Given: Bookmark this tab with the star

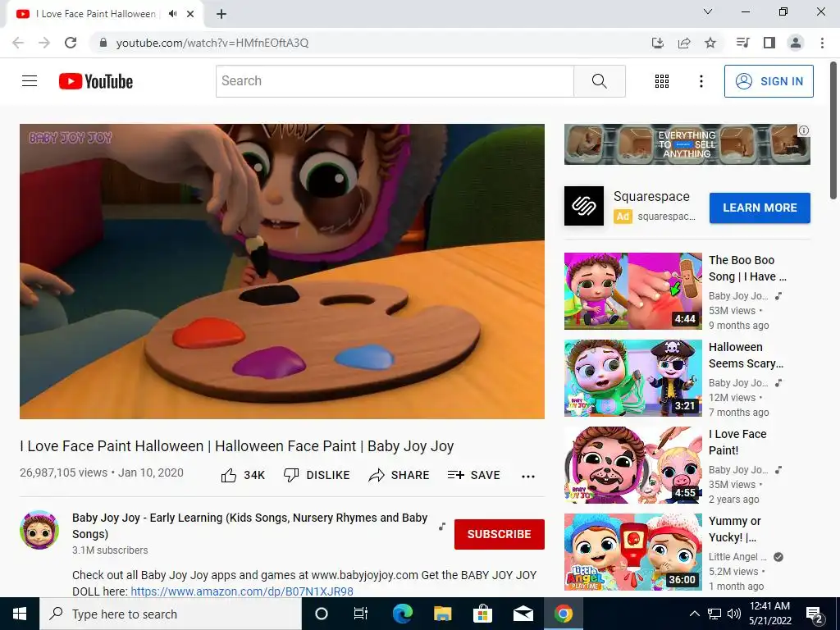Looking at the screenshot, I should coord(710,43).
